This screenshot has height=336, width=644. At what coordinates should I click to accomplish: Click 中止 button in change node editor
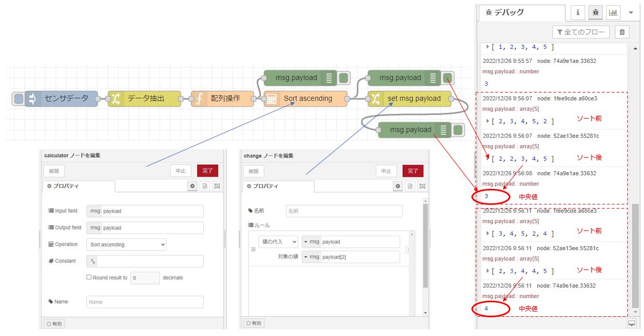click(386, 171)
